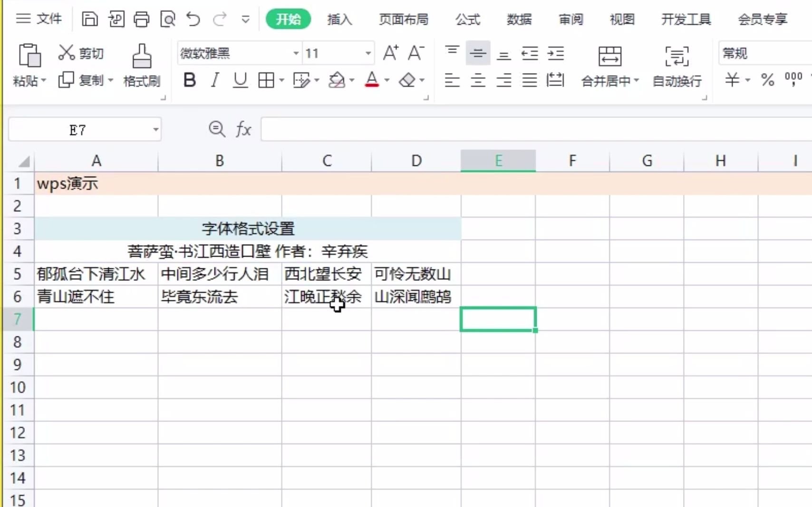
Task: Open the font name dropdown
Action: tap(296, 53)
